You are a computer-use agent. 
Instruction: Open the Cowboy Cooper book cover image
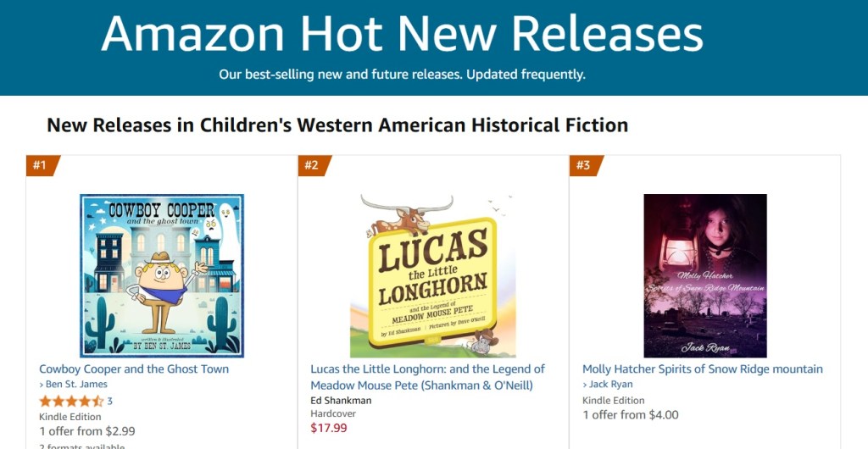(x=162, y=275)
